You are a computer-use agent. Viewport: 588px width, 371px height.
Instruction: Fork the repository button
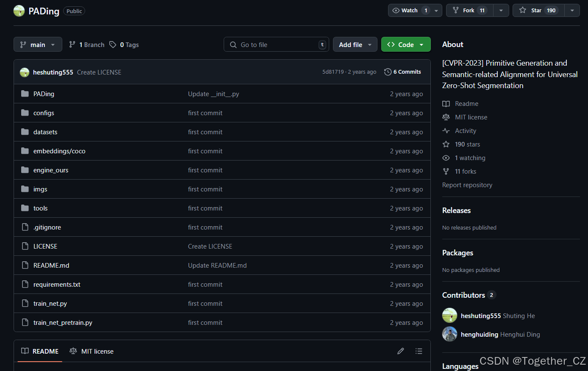(470, 11)
